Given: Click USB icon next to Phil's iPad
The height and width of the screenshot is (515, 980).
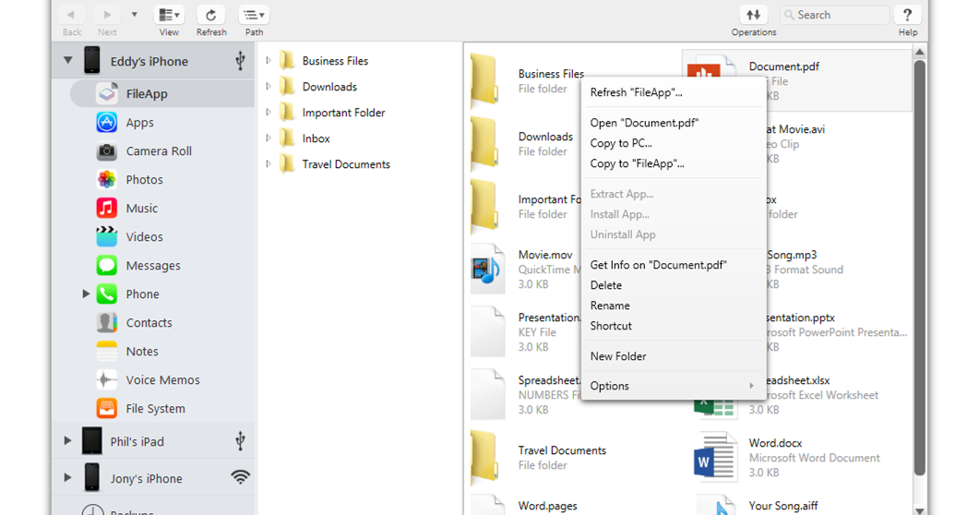Looking at the screenshot, I should [x=240, y=440].
